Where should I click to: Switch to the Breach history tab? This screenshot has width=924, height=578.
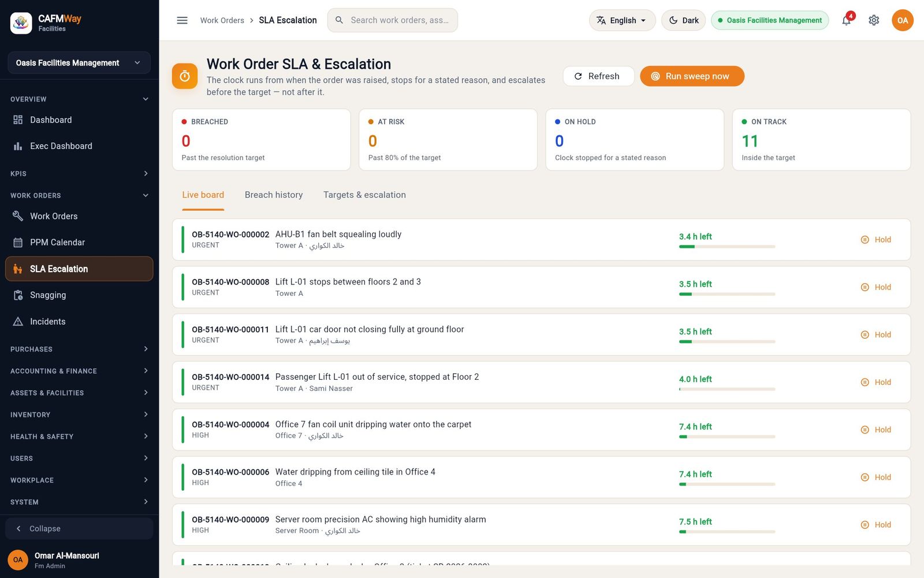point(274,195)
